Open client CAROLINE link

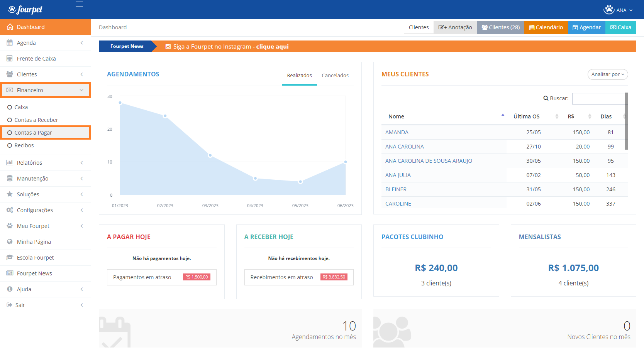pyautogui.click(x=398, y=204)
